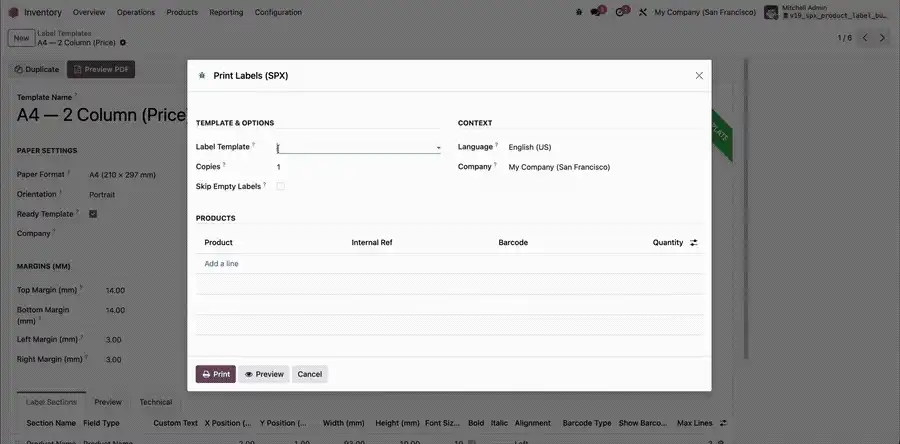Go to previous record arrow
The height and width of the screenshot is (444, 900).
click(865, 38)
